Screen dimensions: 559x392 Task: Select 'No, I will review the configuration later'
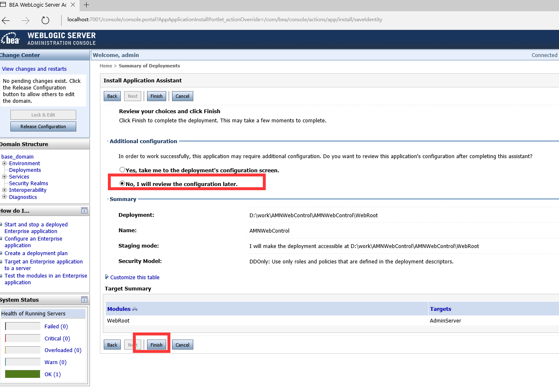(122, 184)
